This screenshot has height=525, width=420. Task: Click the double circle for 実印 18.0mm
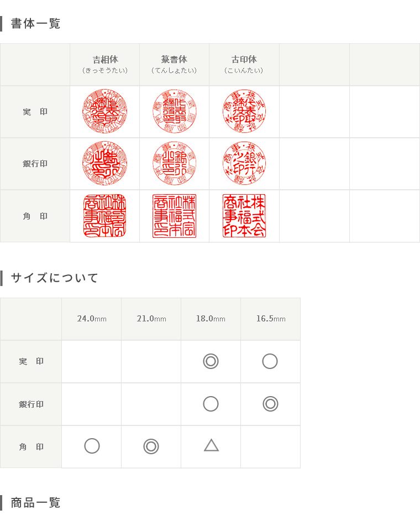[x=211, y=361]
